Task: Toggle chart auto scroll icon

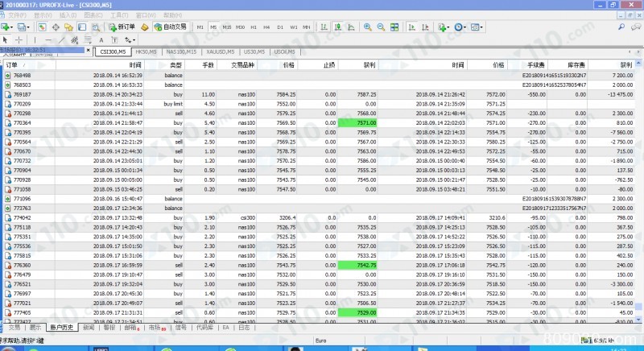Action: (411, 27)
